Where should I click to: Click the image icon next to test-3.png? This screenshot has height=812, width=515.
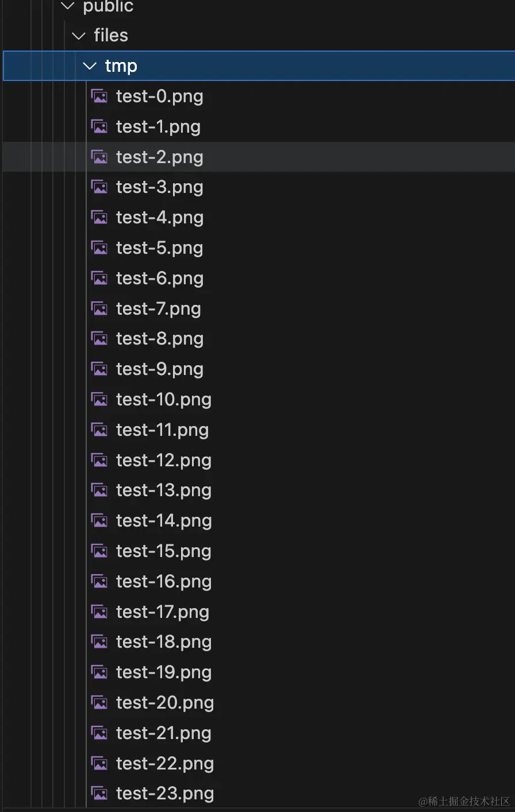click(x=99, y=187)
